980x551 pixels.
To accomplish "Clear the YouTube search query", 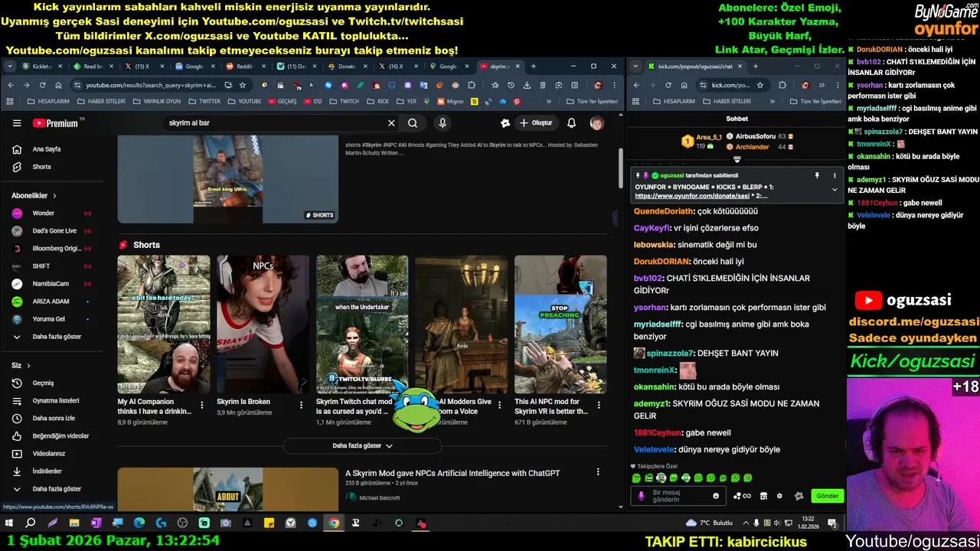I will tap(391, 122).
